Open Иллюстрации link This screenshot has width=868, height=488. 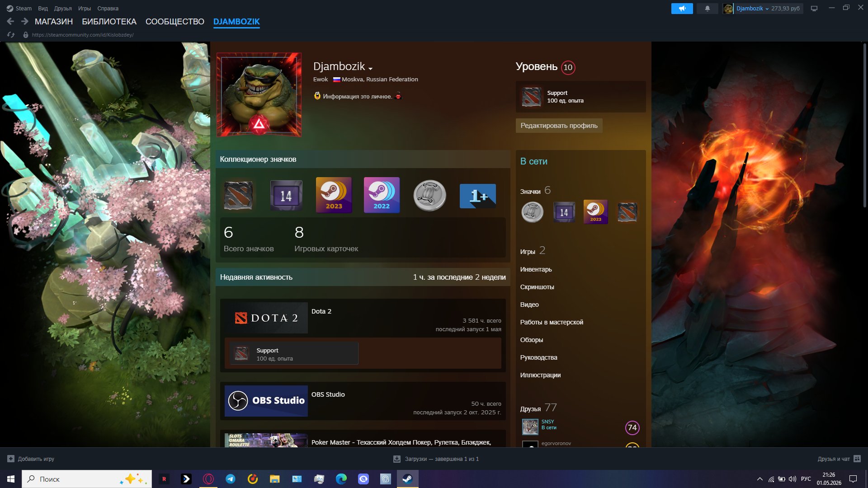pos(540,375)
